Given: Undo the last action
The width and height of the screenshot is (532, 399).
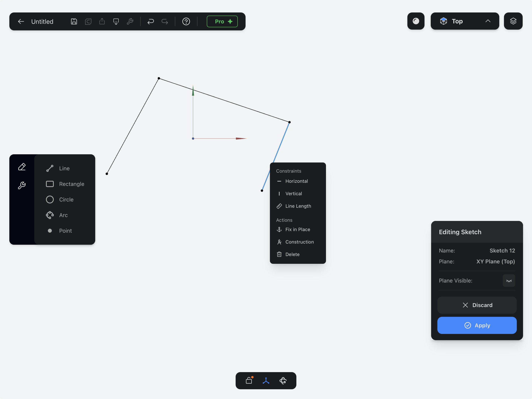Looking at the screenshot, I should click(151, 21).
